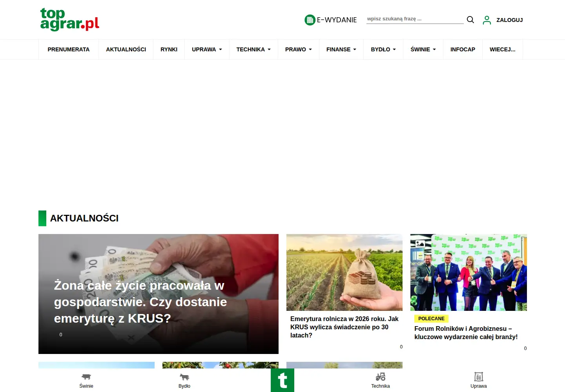565x392 pixels.
Task: Click the yellow POLECANE label
Action: point(431,319)
